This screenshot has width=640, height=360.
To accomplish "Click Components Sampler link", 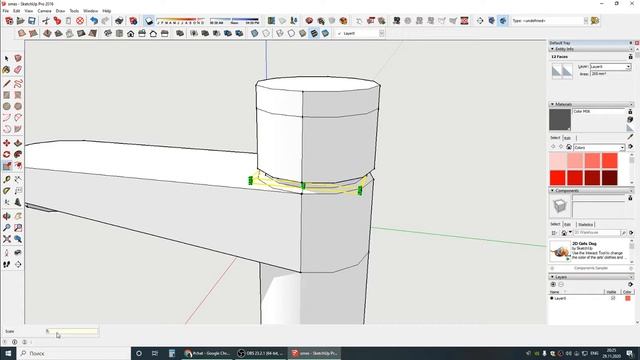I will pos(591,268).
